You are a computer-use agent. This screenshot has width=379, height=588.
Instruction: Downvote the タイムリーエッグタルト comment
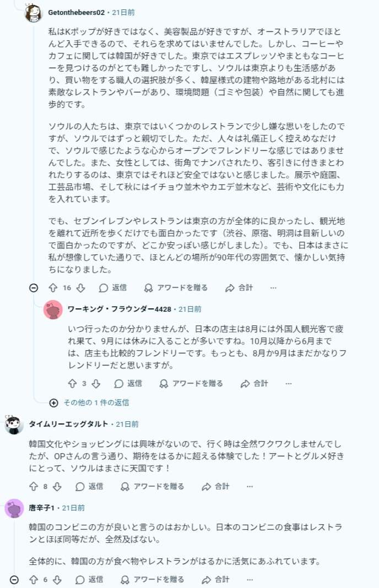pyautogui.click(x=57, y=487)
